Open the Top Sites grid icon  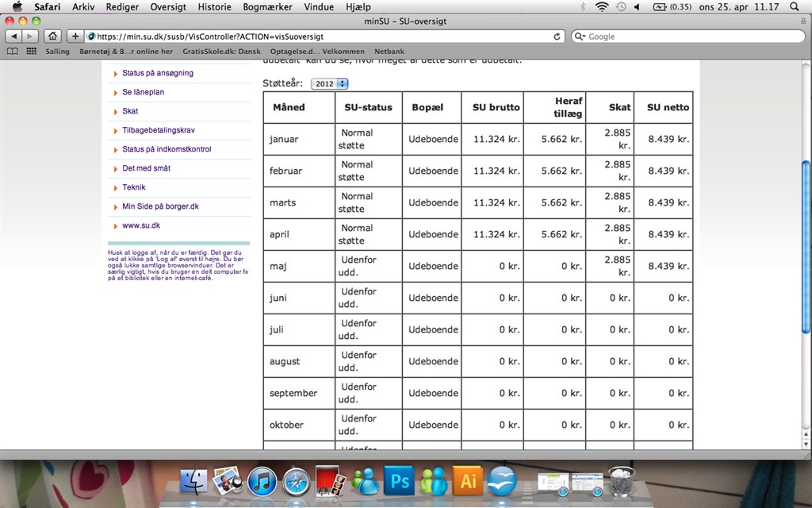[x=32, y=52]
